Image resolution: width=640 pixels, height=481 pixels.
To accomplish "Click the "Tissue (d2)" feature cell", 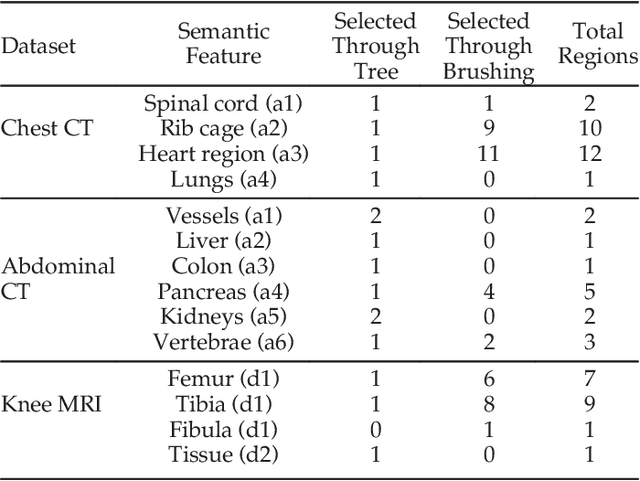I will [x=222, y=455].
